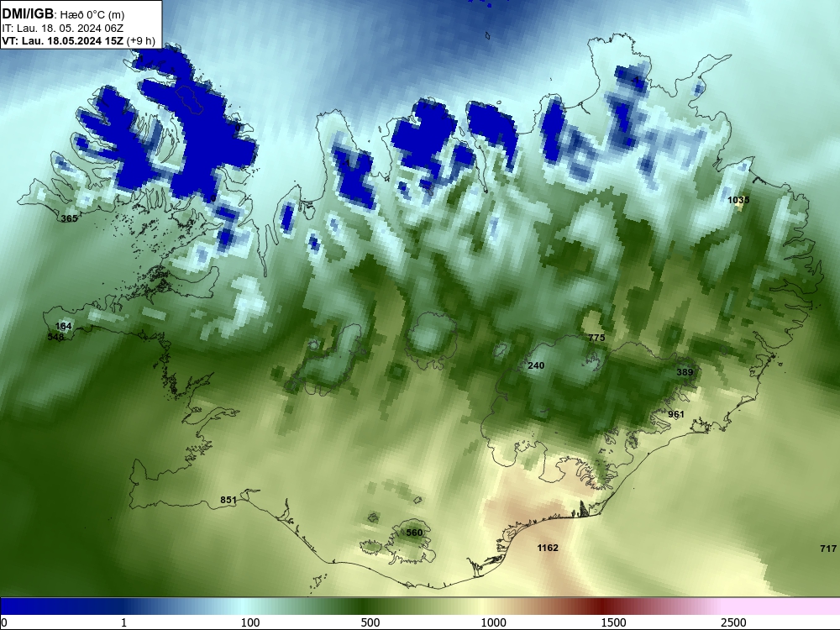Viewport: 840px width, 630px height.
Task: Click the 1035 map value label
Action: [x=738, y=200]
